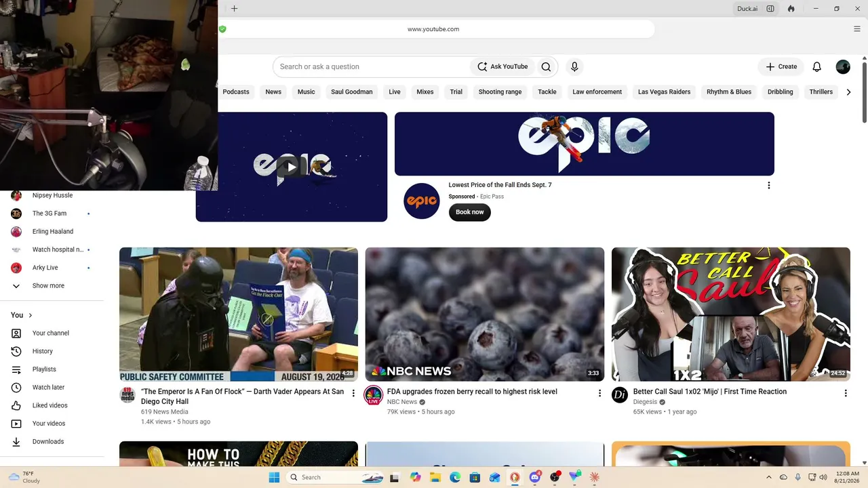Play the Epic ad video preview
868x488 pixels.
coord(292,167)
